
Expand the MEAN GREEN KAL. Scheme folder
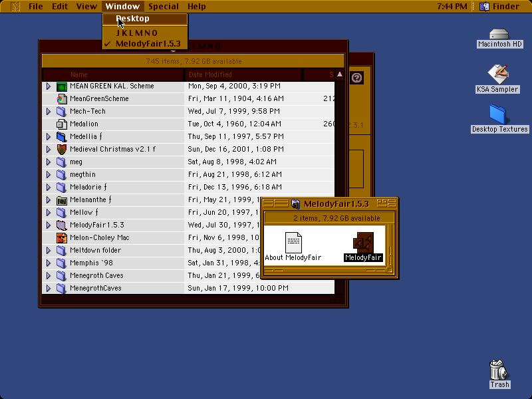click(49, 86)
